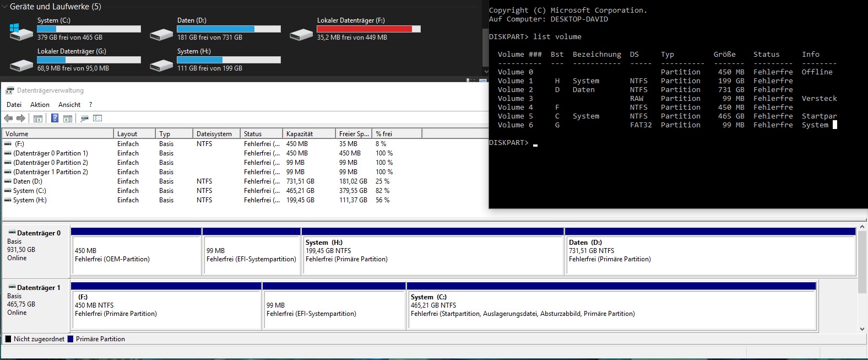The width and height of the screenshot is (868, 360).
Task: Sort by the % frei column header
Action: click(x=397, y=134)
